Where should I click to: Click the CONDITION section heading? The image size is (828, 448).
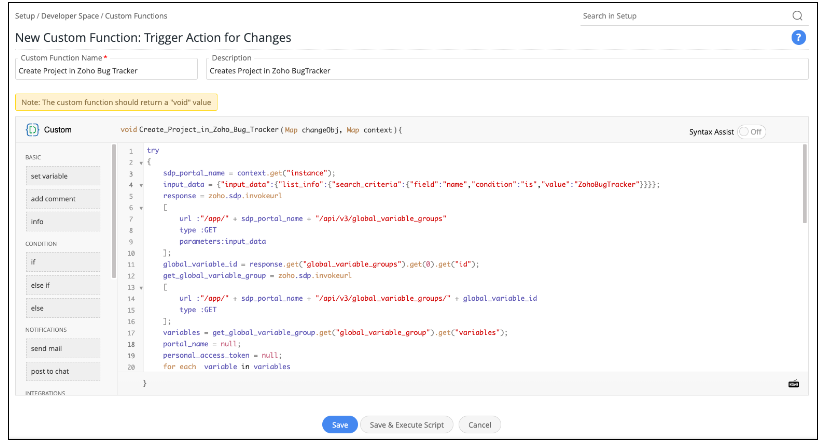click(x=41, y=244)
